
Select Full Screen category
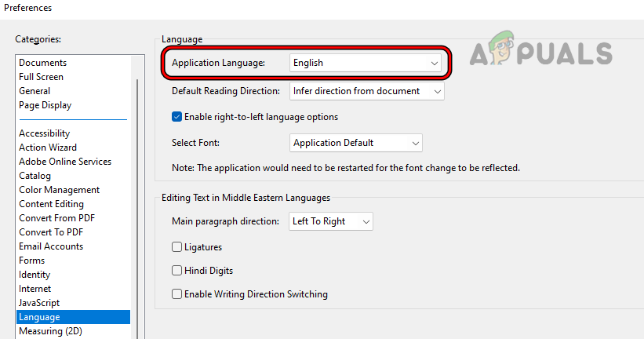click(41, 77)
